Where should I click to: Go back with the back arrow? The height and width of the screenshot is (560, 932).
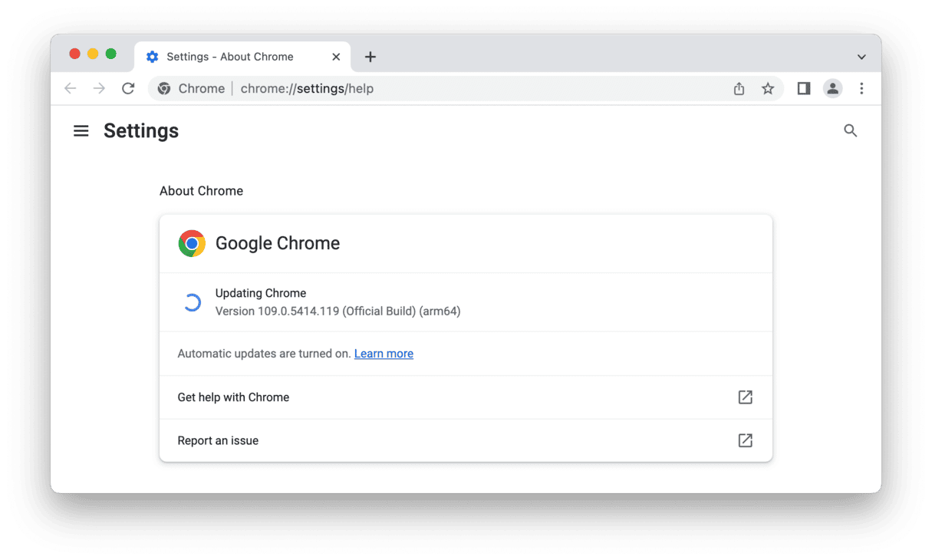point(71,89)
